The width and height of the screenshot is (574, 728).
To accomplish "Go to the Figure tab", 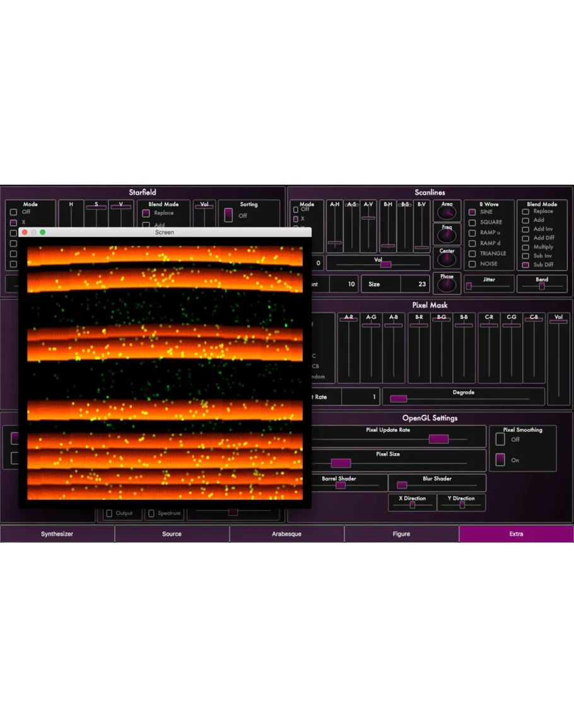I will click(401, 534).
